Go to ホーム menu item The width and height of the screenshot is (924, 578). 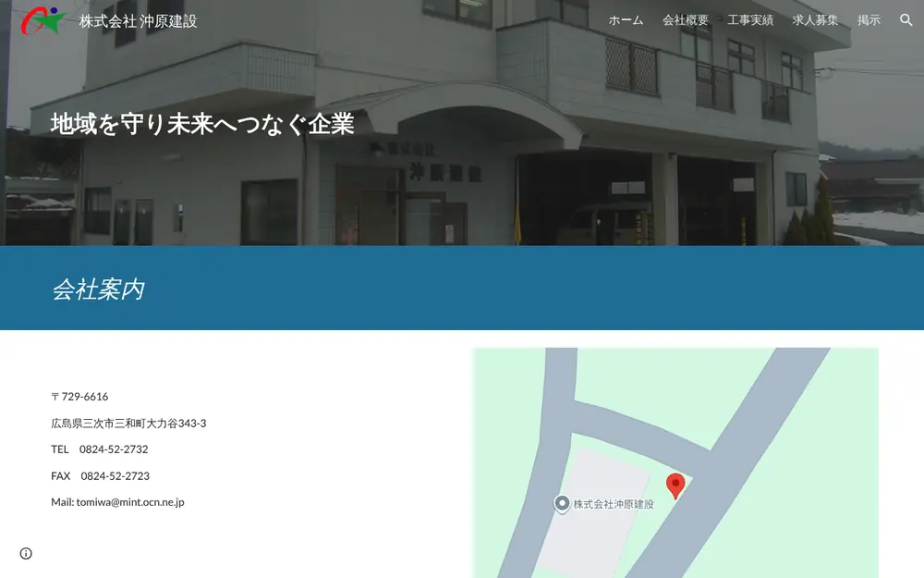coord(626,20)
